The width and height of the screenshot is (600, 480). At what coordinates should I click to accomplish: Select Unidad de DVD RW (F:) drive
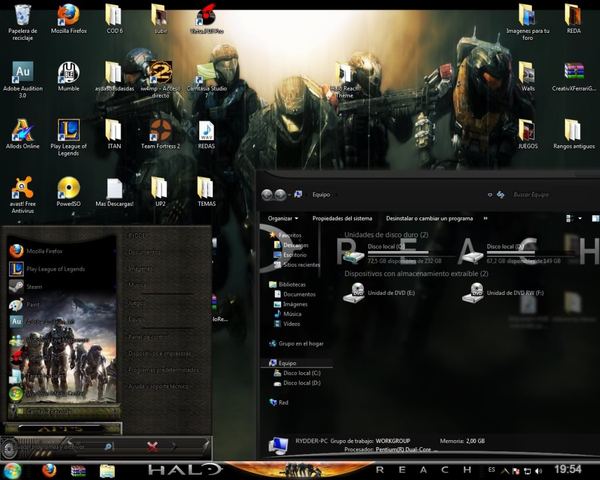(503, 293)
